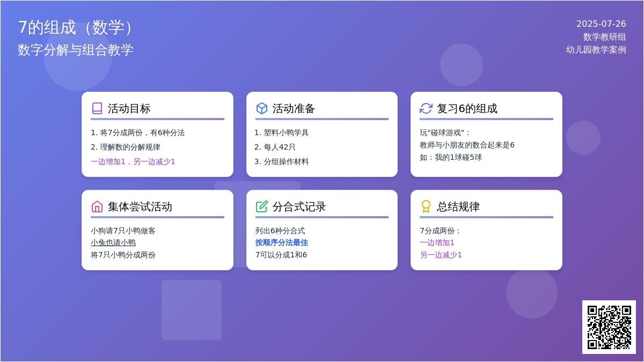Open the underlined 小兔也请小鸭 link
644x362 pixels.
click(113, 242)
